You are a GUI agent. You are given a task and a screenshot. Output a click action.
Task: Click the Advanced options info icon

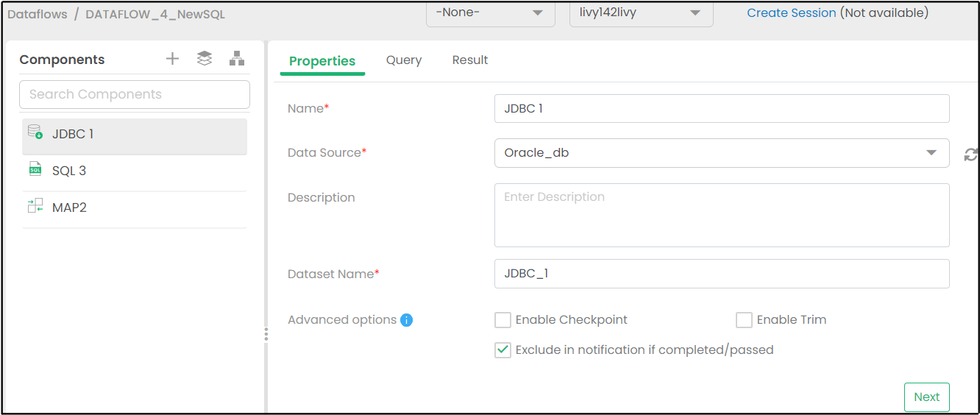pyautogui.click(x=406, y=320)
